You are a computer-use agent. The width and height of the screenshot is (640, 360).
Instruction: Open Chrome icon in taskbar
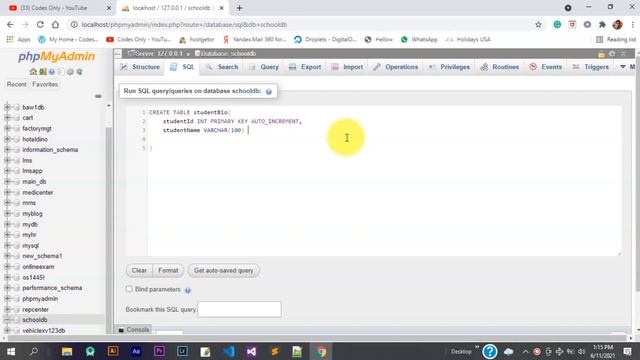pos(321,351)
